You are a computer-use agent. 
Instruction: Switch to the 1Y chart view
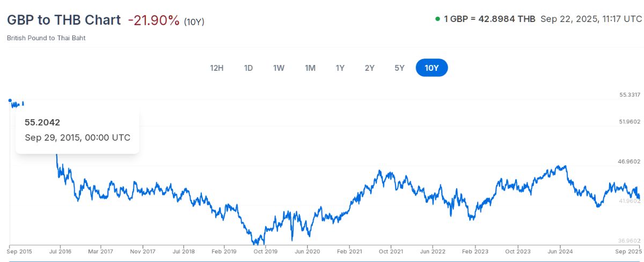coord(340,68)
